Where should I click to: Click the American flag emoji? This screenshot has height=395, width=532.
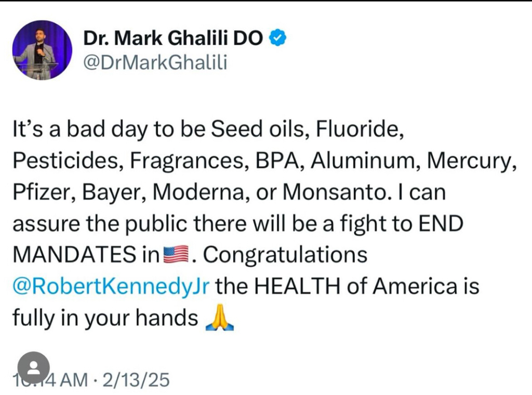[178, 255]
